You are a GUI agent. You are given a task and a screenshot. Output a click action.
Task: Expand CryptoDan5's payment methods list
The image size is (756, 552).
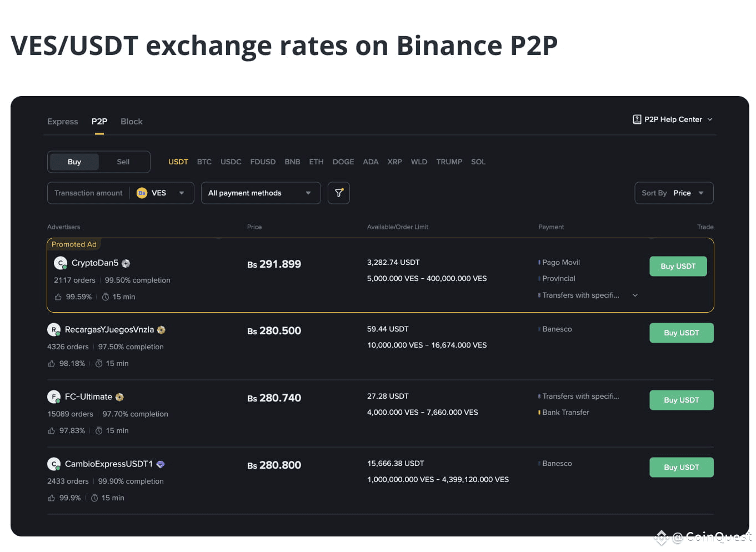635,295
